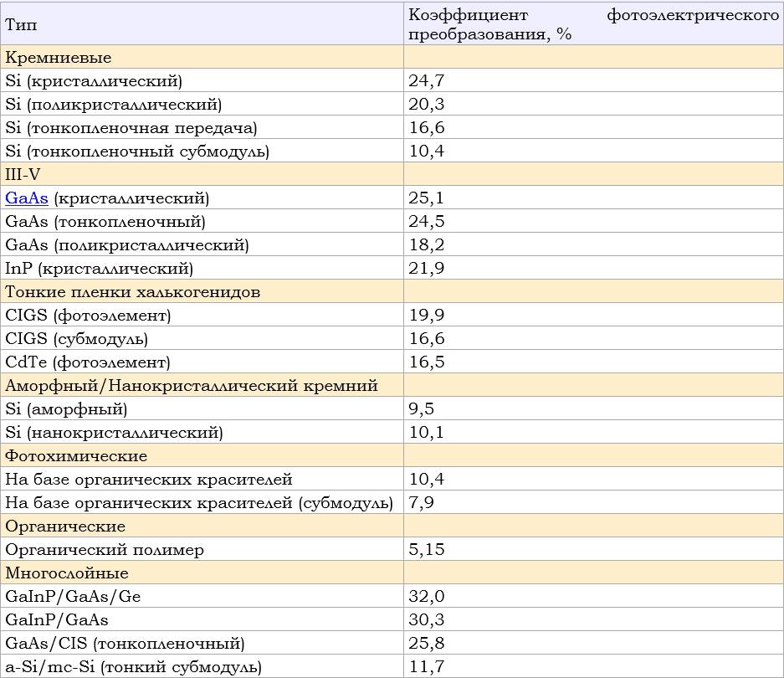Viewport: 784px width, 678px height.
Task: Select the 'III-V' category row
Action: click(392, 173)
